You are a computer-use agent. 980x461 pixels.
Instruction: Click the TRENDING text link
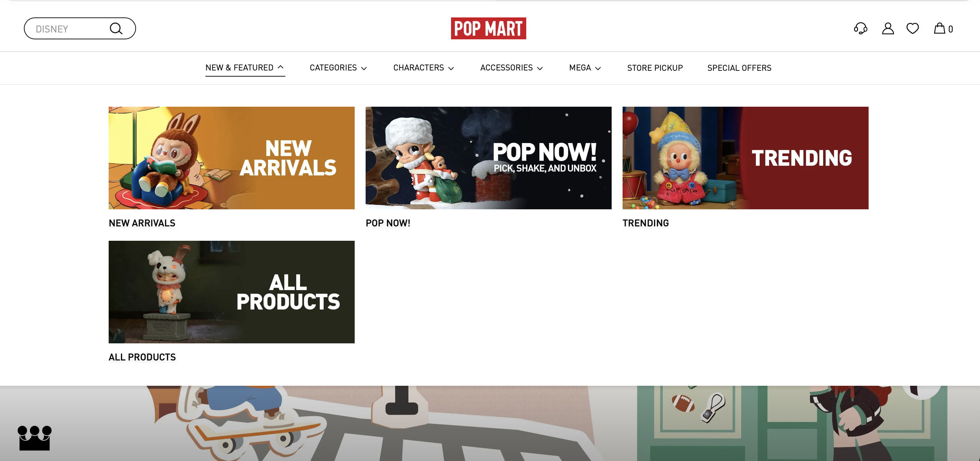pyautogui.click(x=645, y=223)
